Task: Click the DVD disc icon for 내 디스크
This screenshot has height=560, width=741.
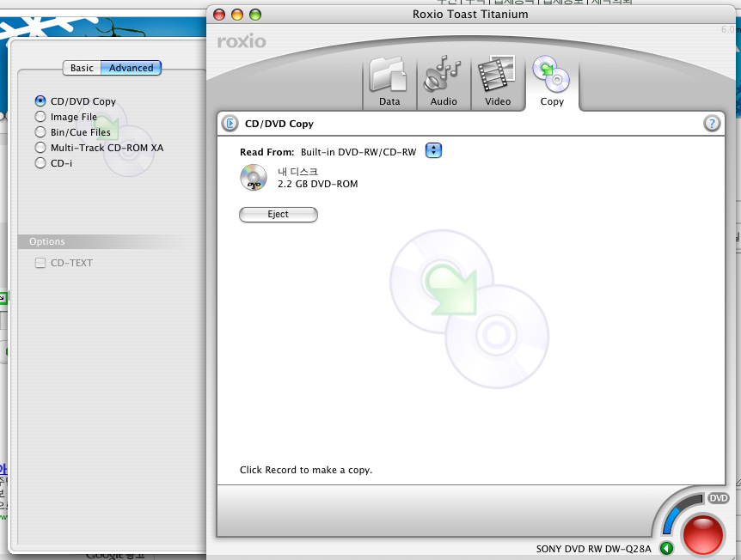Action: [x=254, y=178]
